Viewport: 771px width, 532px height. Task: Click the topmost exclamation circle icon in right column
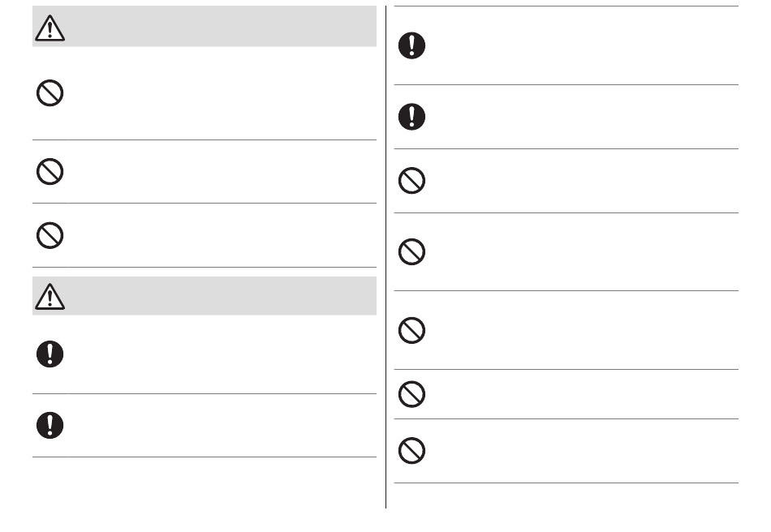411,45
